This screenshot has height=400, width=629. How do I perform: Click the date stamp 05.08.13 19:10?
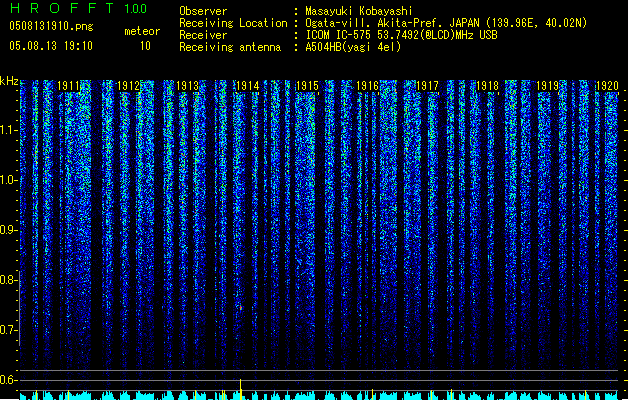(x=51, y=46)
